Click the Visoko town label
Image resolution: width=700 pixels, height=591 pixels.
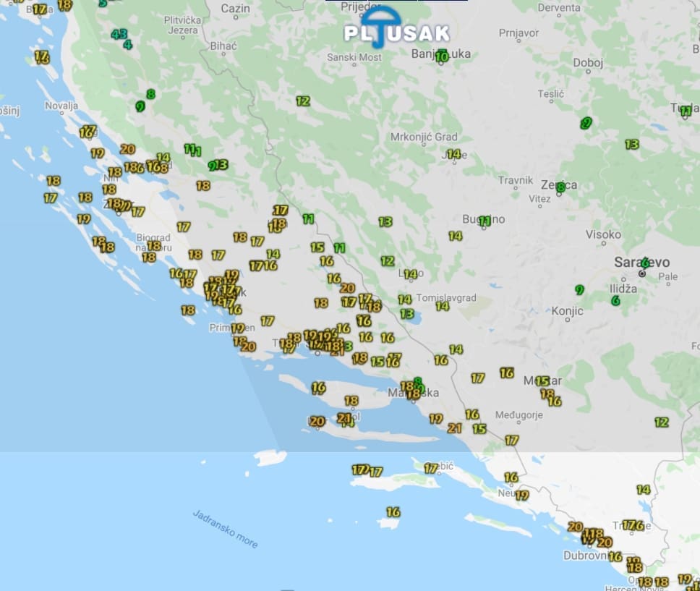(x=603, y=234)
